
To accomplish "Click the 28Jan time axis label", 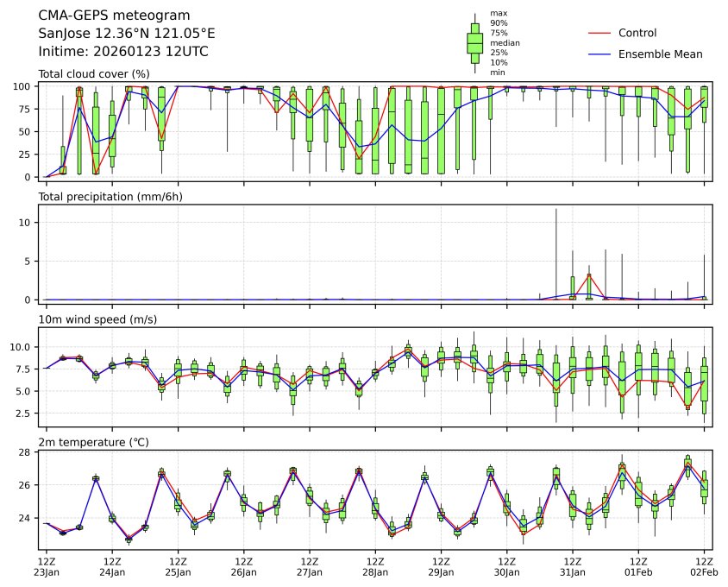I will pyautogui.click(x=375, y=571).
